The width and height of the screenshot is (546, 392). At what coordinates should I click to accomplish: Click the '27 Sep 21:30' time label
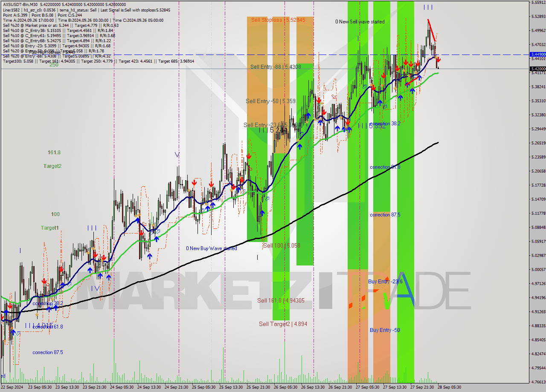(422, 387)
